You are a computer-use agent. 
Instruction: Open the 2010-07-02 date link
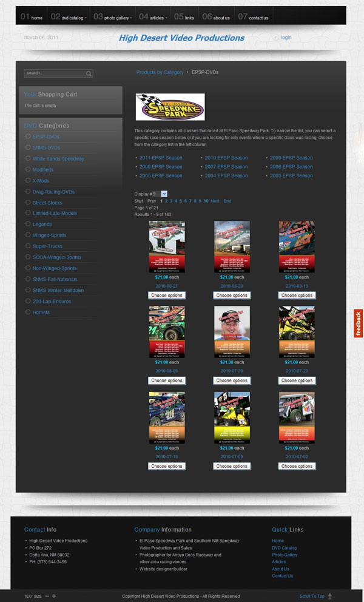point(297,457)
